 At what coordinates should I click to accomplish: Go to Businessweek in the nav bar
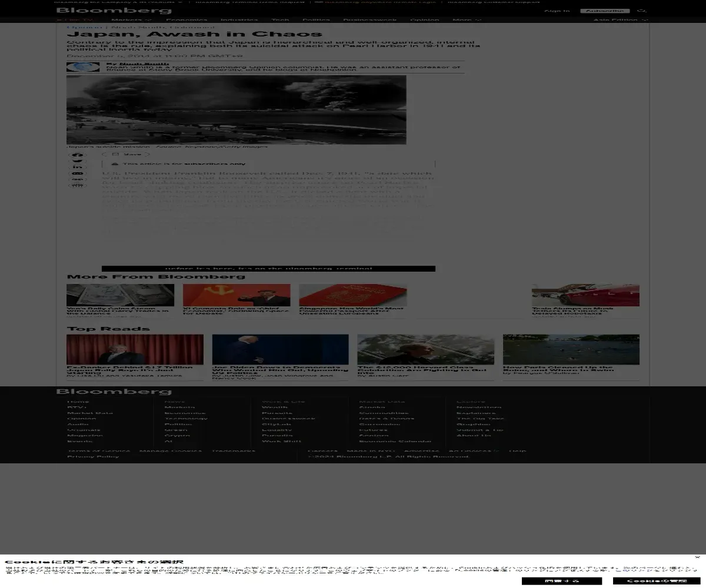point(370,20)
